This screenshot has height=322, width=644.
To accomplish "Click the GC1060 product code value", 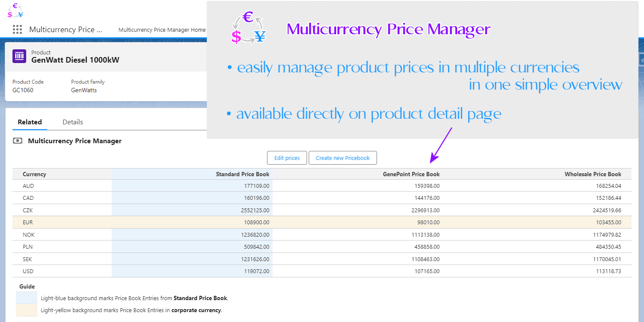I will tap(23, 90).
